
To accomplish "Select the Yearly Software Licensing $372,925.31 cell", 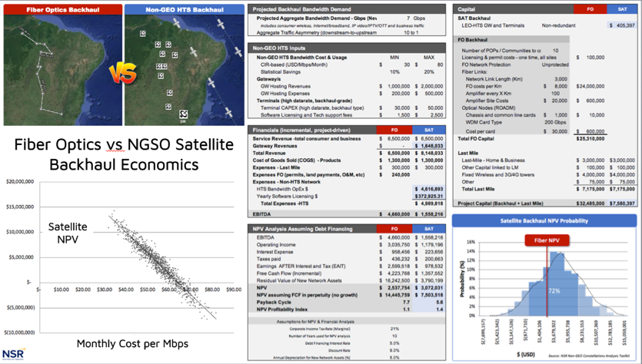I will (429, 197).
